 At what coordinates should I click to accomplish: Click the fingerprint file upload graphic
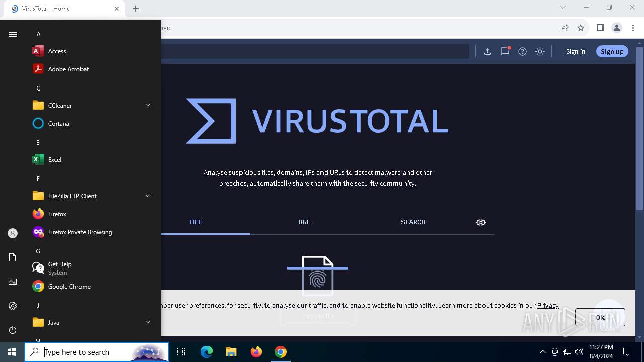317,276
